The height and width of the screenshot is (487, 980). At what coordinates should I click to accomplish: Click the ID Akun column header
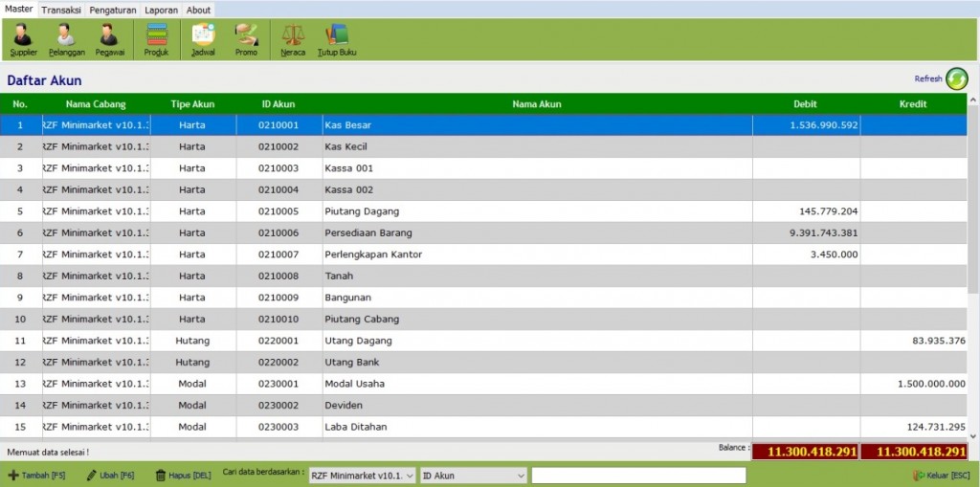click(x=278, y=103)
